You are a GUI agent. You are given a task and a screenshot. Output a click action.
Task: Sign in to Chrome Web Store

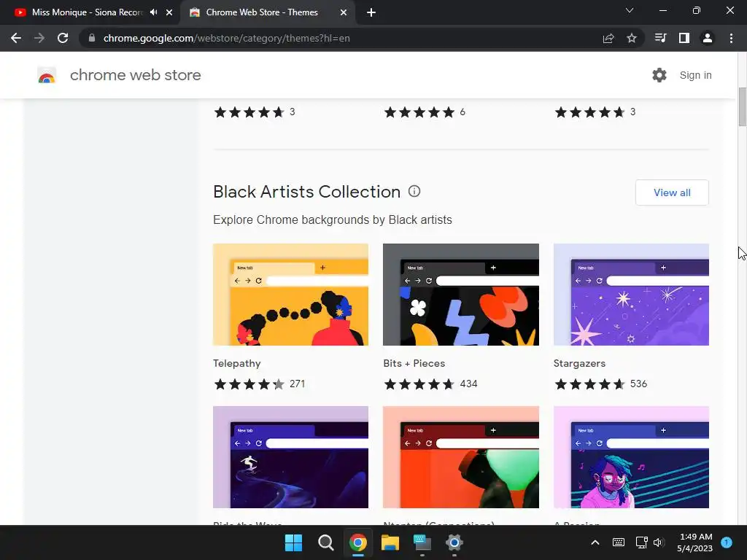(695, 75)
